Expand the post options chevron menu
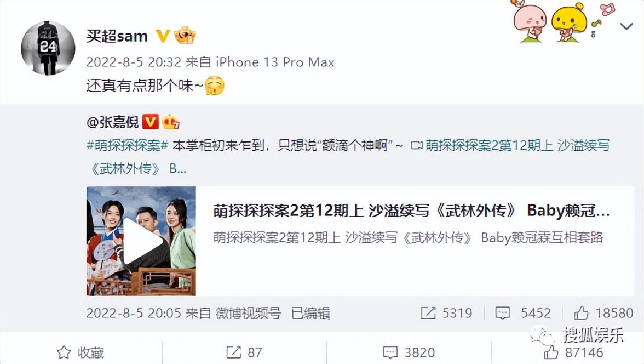 [626, 27]
